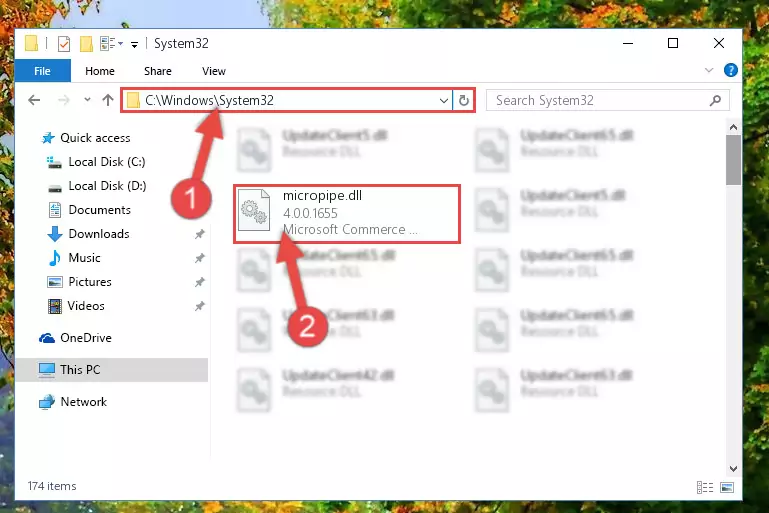
Task: Switch to large icons view layout icon
Action: [x=727, y=487]
